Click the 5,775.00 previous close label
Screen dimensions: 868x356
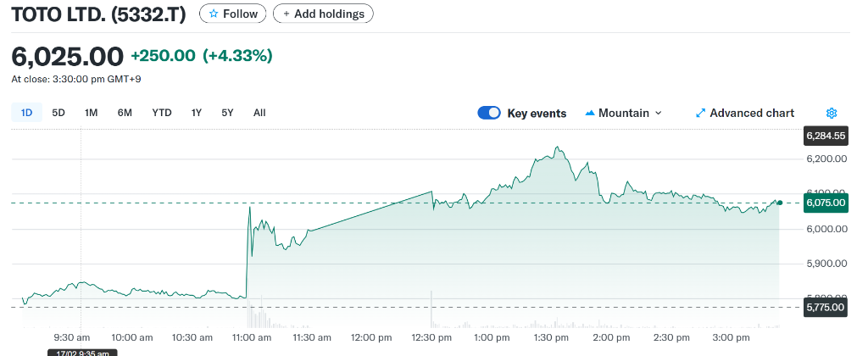(x=826, y=307)
